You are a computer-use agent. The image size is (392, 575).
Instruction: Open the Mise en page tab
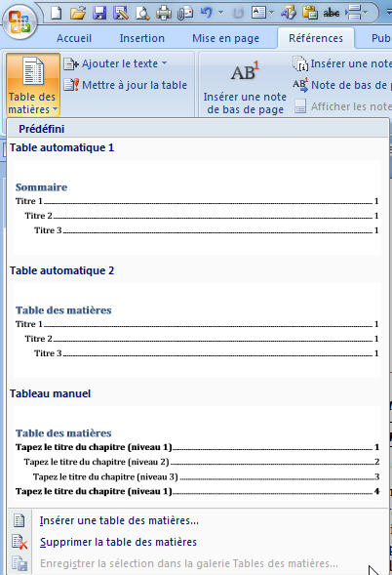225,38
